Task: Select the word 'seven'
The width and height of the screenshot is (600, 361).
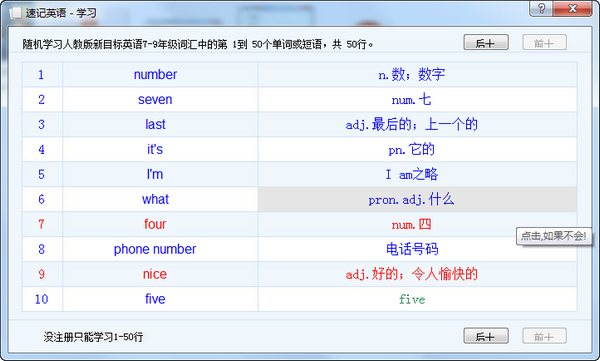Action: coord(155,100)
